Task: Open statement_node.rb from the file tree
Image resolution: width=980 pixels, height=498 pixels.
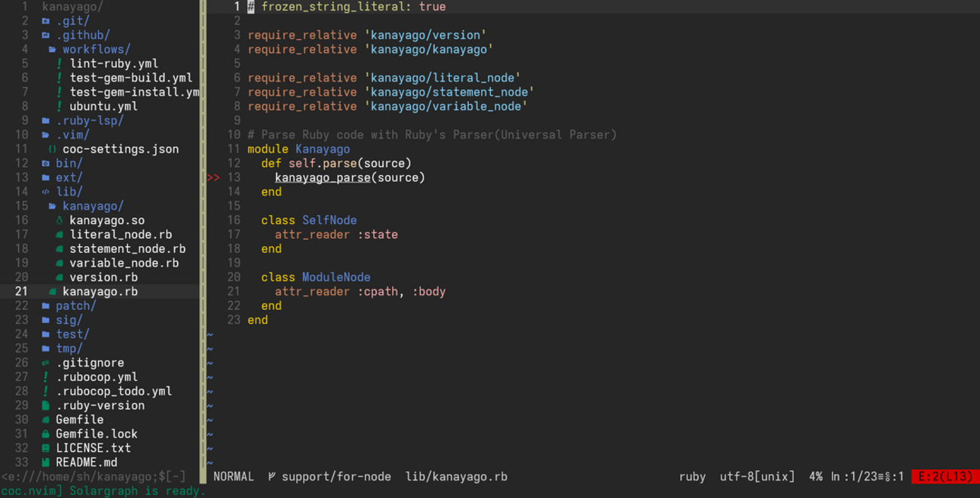Action: click(x=127, y=249)
